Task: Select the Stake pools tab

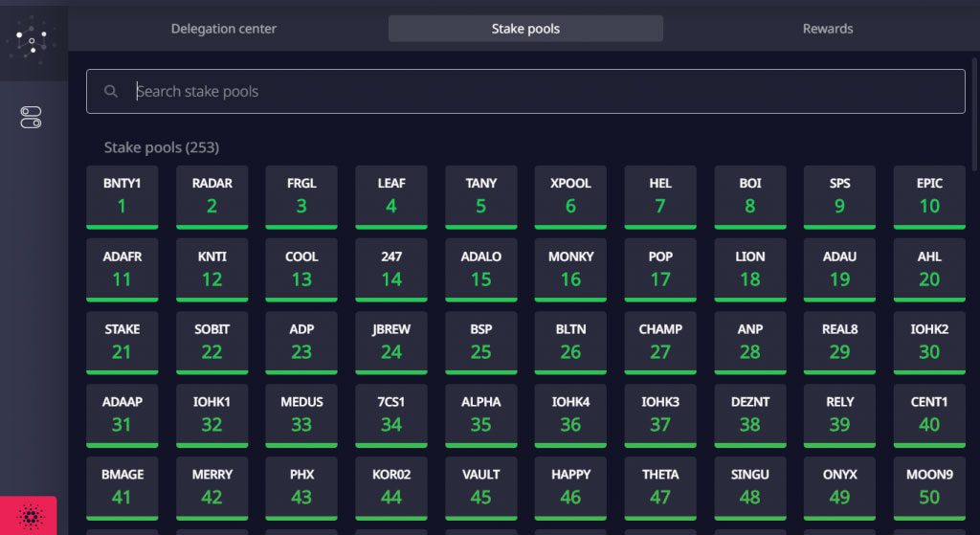Action: [x=525, y=29]
